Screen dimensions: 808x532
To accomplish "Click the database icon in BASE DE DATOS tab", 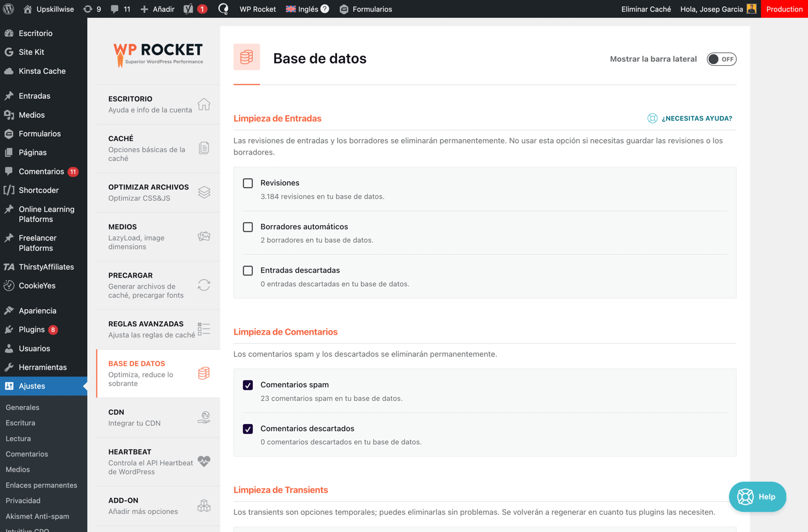I will point(204,373).
